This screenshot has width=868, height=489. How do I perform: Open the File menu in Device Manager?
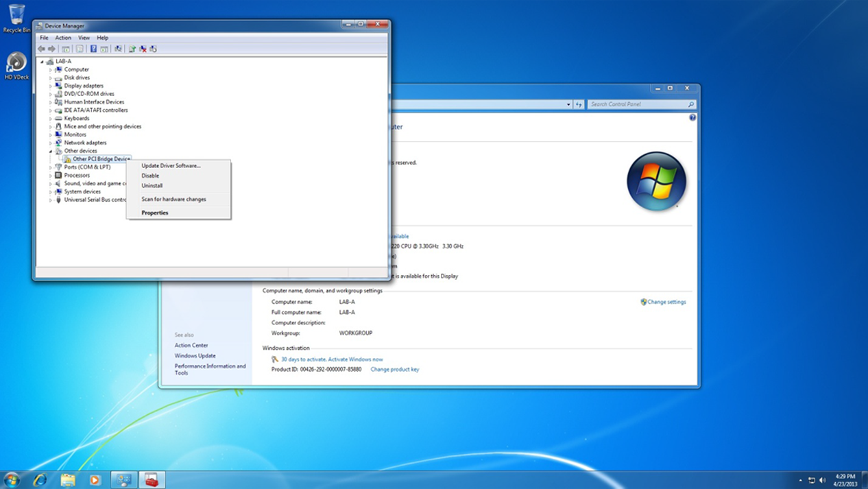click(x=44, y=38)
